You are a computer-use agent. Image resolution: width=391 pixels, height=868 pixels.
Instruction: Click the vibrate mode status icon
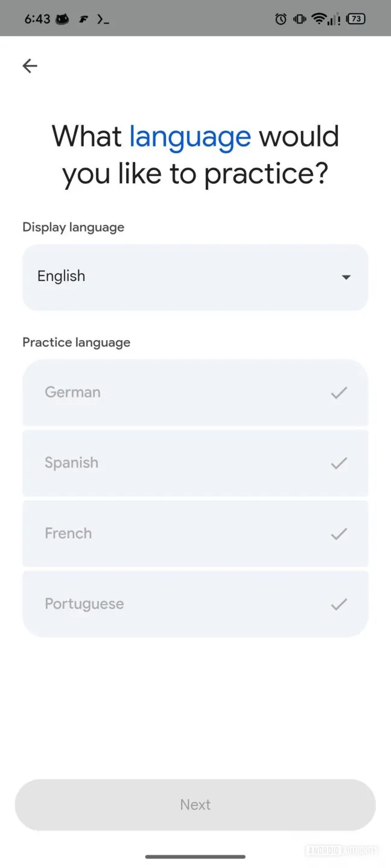pyautogui.click(x=298, y=19)
